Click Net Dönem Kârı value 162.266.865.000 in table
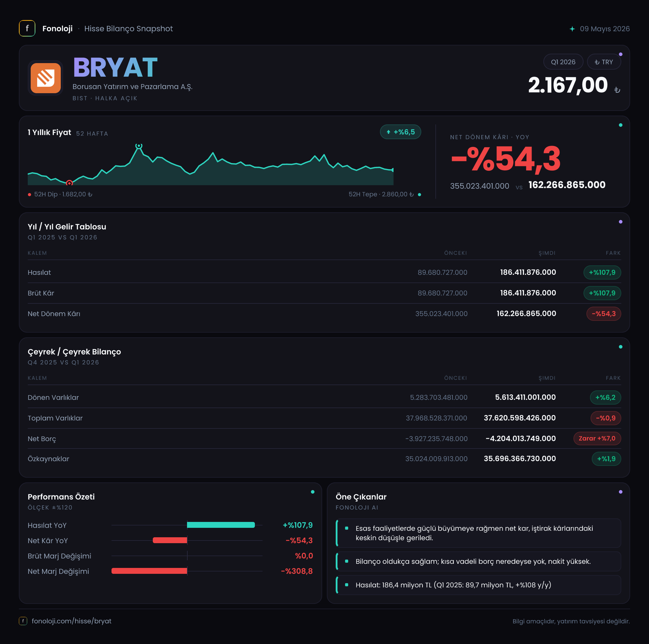This screenshot has width=649, height=644. (526, 313)
